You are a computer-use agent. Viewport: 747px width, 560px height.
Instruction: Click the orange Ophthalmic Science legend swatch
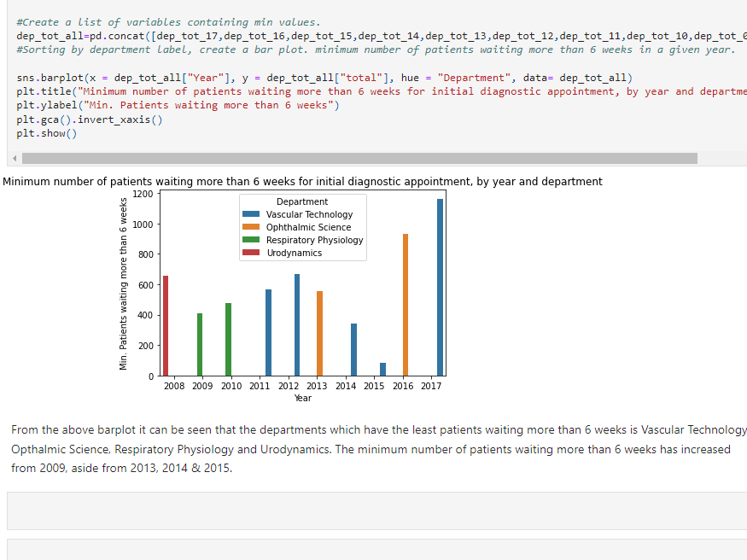click(252, 228)
